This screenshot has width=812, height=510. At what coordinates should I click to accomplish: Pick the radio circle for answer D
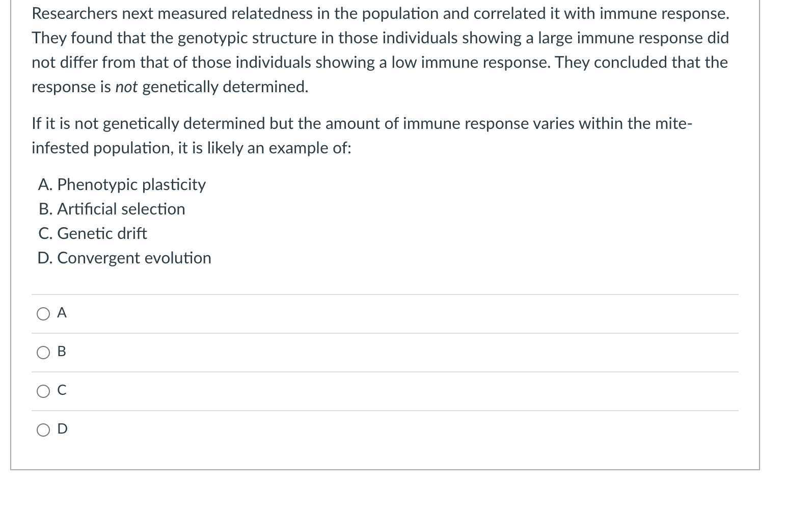click(43, 430)
